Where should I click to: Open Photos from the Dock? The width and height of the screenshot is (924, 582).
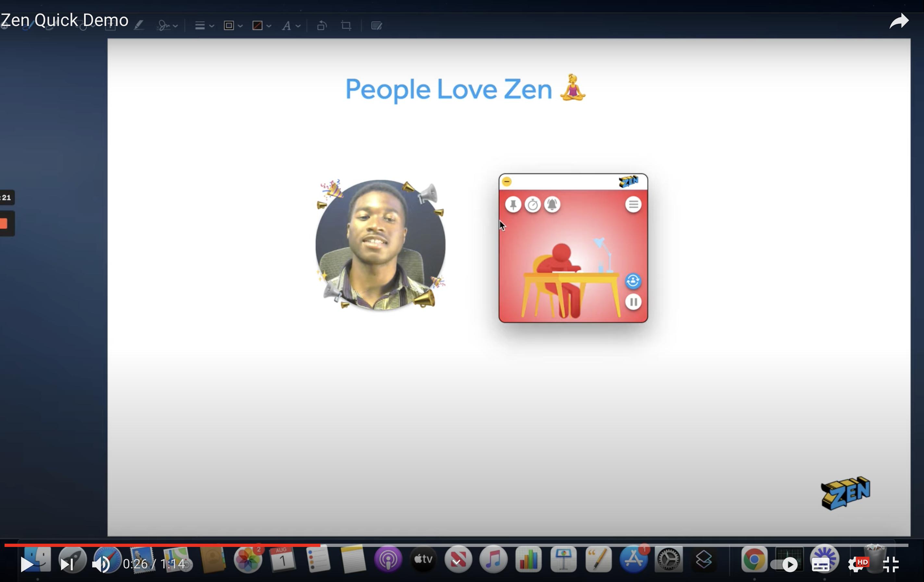click(x=247, y=560)
